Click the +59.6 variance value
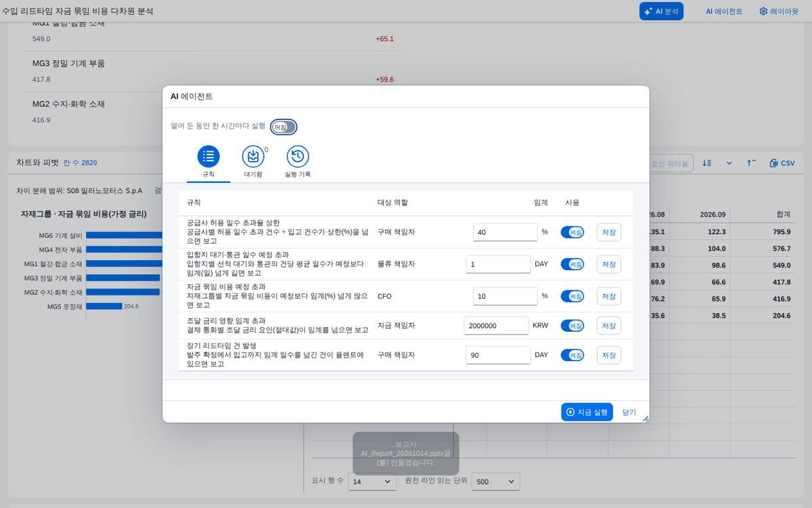This screenshot has height=508, width=812. (x=384, y=79)
